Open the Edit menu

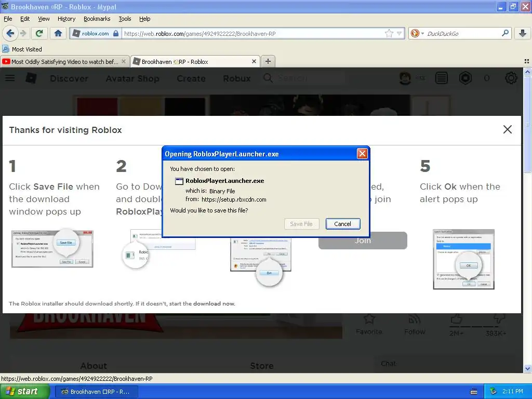coord(25,19)
